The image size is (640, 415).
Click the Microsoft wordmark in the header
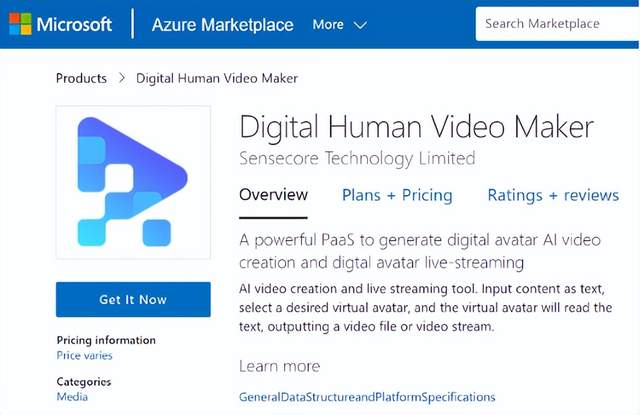pos(74,24)
